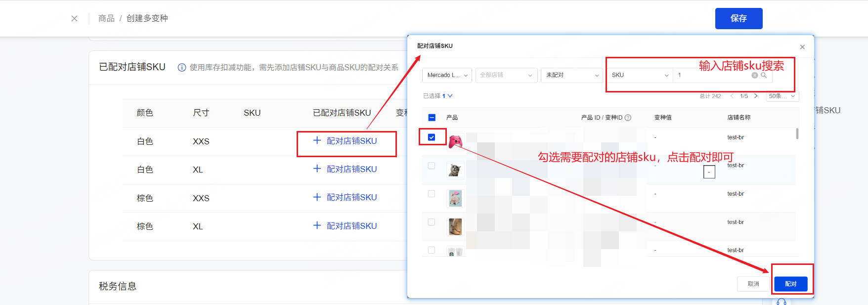The height and width of the screenshot is (305, 868).
Task: Open the brown boots product thumbnail
Action: [455, 227]
